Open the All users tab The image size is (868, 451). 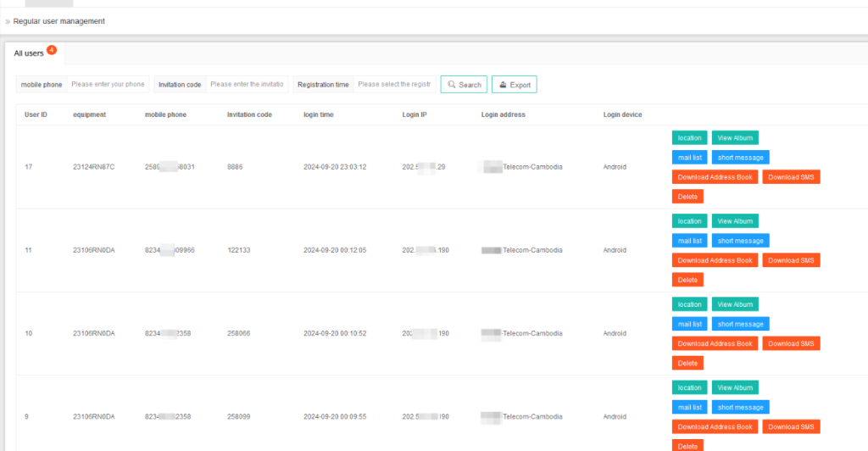pyautogui.click(x=29, y=53)
